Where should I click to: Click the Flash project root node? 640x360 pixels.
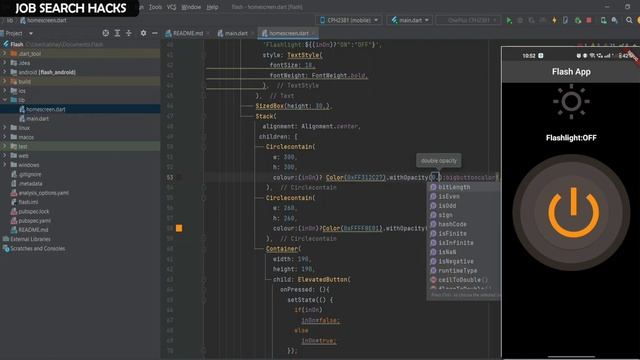(17, 44)
